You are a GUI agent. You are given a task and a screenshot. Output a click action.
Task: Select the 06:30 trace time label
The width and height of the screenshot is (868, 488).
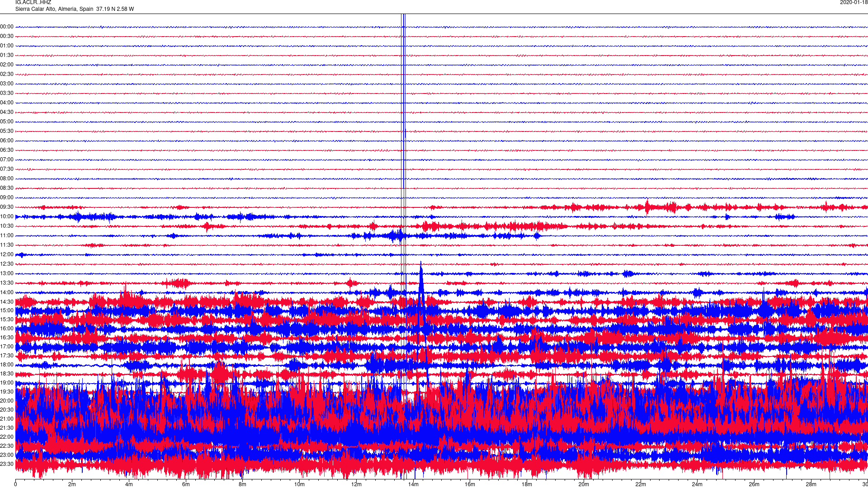pos(7,150)
